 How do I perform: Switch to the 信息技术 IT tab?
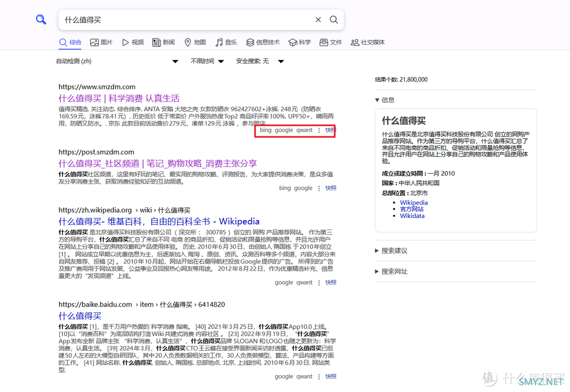263,43
